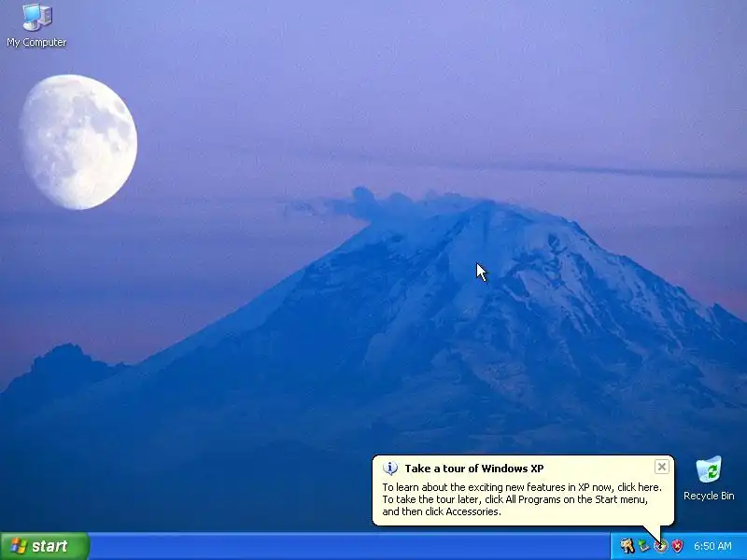The image size is (747, 560).
Task: Click the balloon info icon
Action: pyautogui.click(x=390, y=469)
